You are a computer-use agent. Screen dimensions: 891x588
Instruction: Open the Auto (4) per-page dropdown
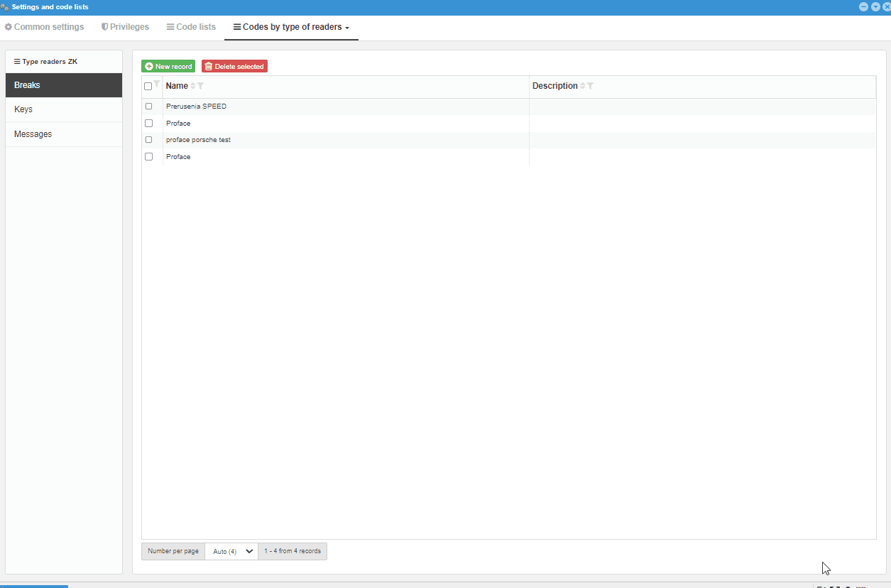point(231,551)
